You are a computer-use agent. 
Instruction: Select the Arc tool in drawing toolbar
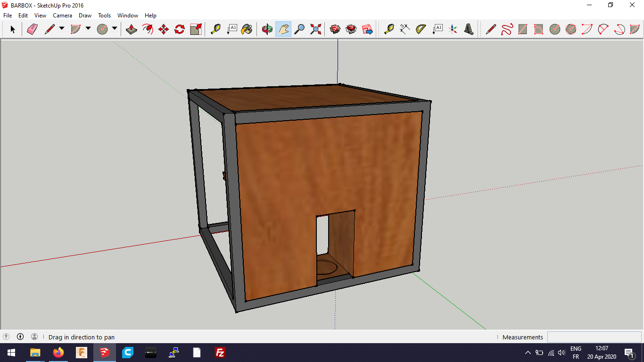coord(587,29)
